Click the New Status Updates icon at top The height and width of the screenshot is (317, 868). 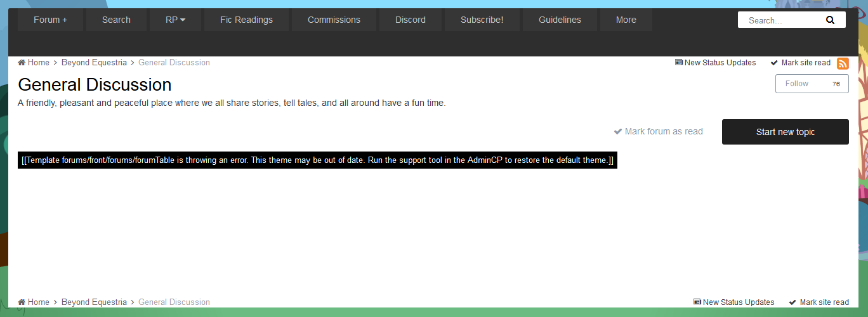[x=679, y=63]
